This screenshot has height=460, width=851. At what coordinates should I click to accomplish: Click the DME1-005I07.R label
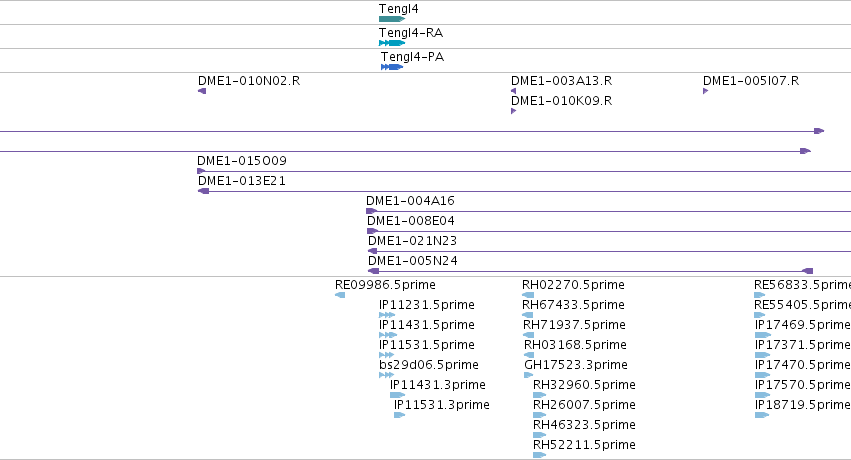pyautogui.click(x=751, y=81)
